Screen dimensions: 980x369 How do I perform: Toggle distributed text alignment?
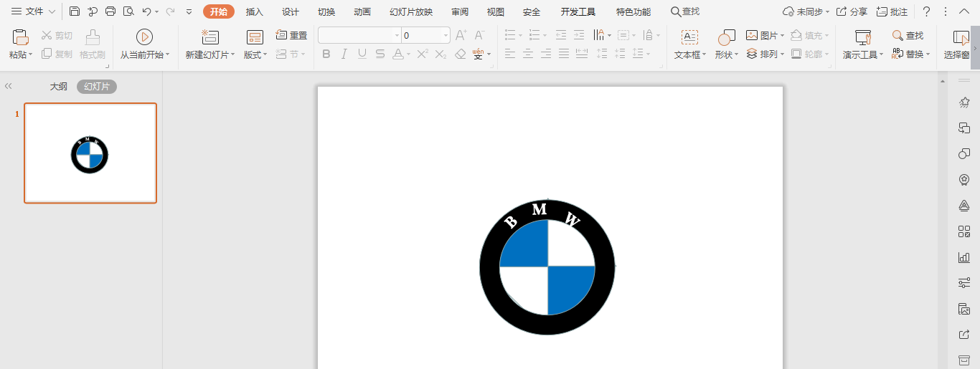pyautogui.click(x=582, y=54)
